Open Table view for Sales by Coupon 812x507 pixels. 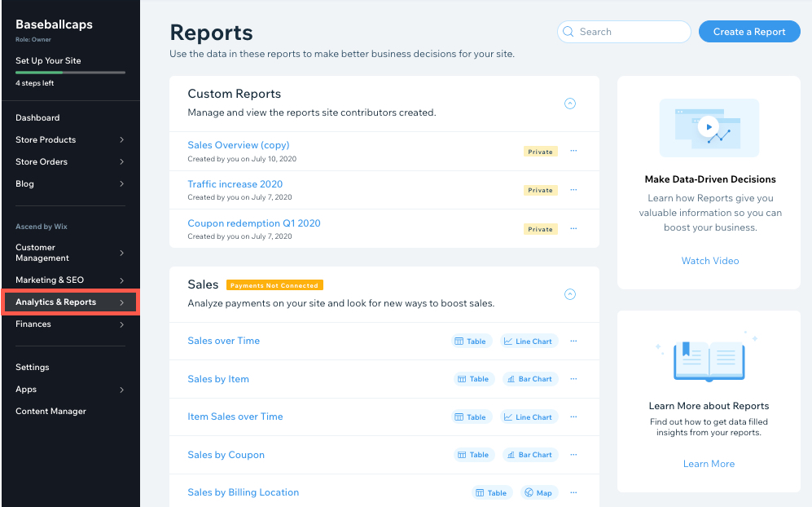473,454
